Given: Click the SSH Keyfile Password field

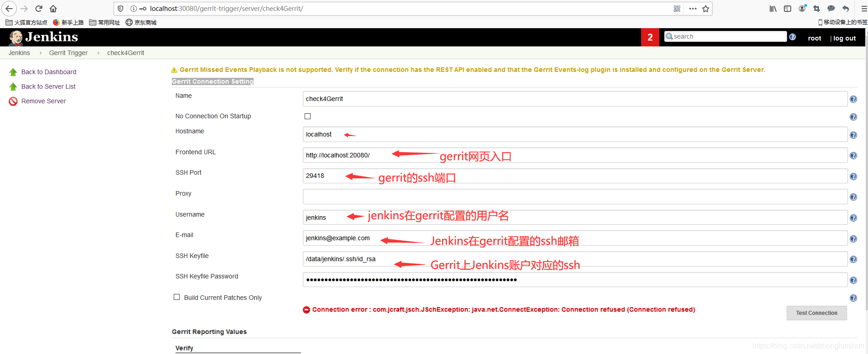Looking at the screenshot, I should coord(575,279).
